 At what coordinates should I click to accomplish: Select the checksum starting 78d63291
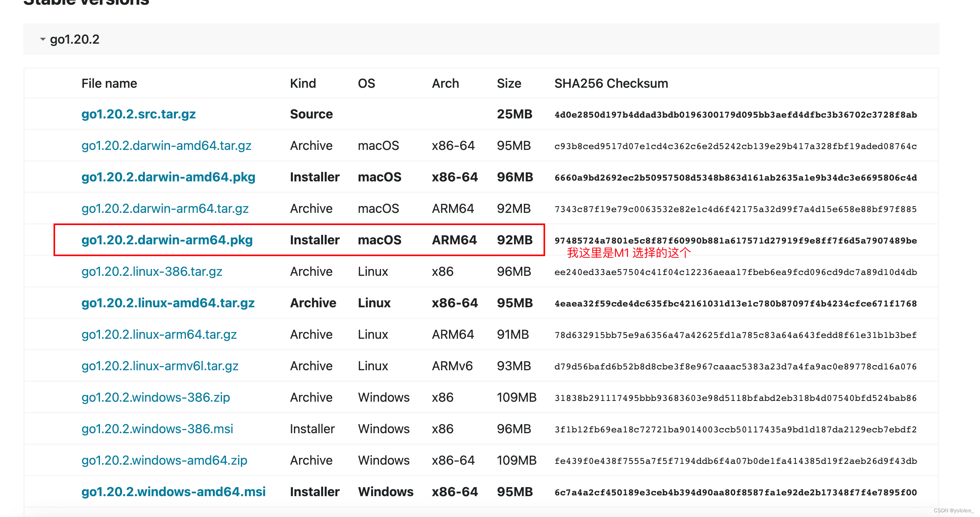[736, 335]
